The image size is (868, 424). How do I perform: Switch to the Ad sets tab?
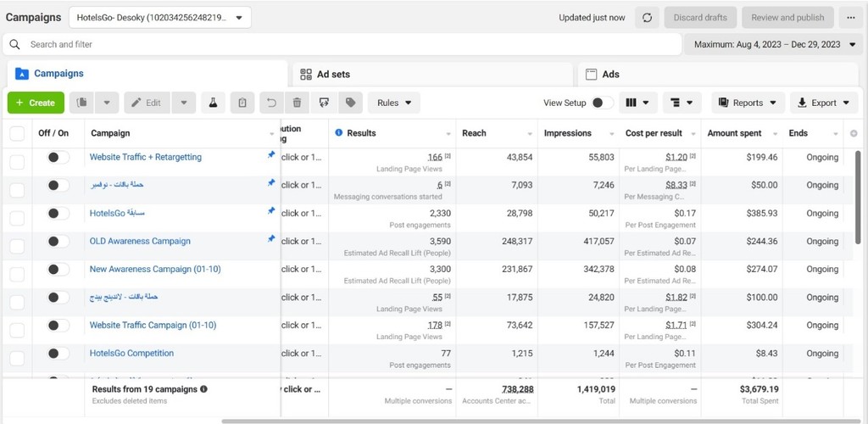tap(432, 74)
